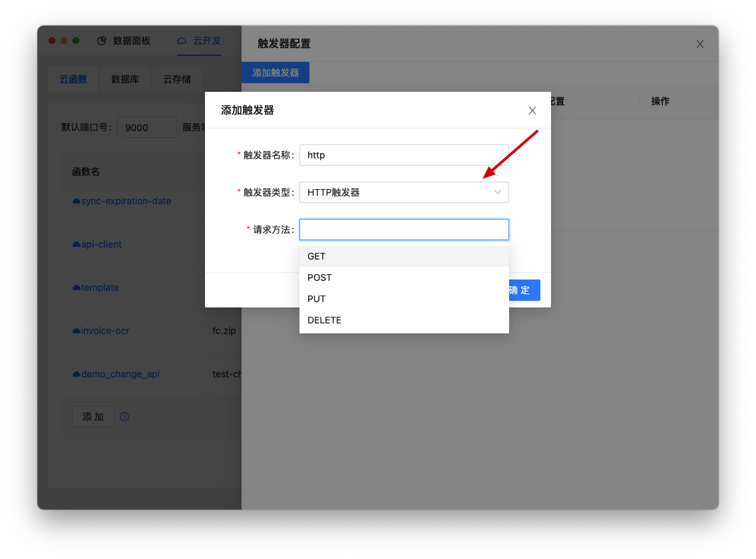
Task: Click the cloud development cloud icon
Action: (182, 41)
